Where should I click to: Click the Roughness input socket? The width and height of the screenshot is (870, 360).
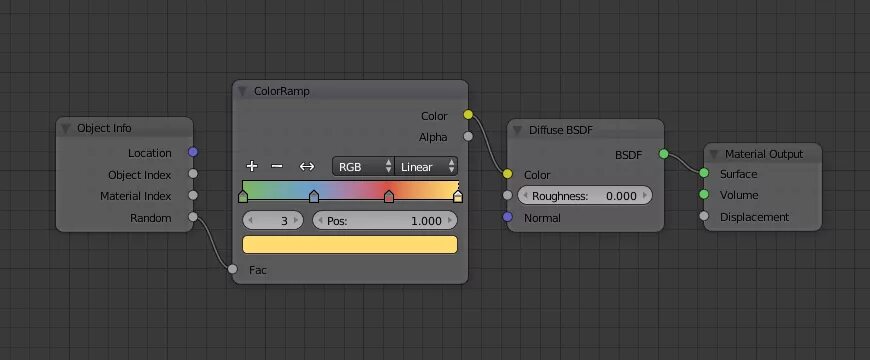pos(508,195)
